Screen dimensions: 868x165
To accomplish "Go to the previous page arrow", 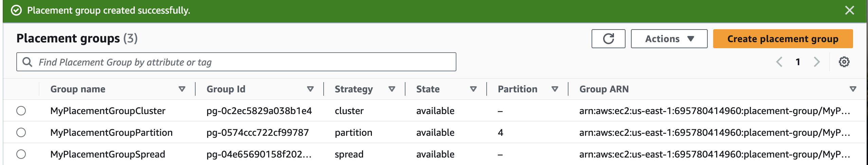I will tap(779, 62).
